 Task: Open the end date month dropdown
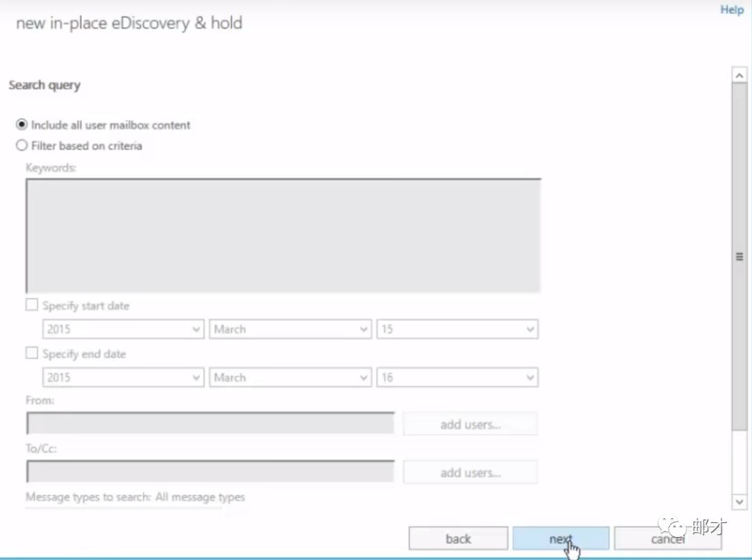pyautogui.click(x=290, y=378)
